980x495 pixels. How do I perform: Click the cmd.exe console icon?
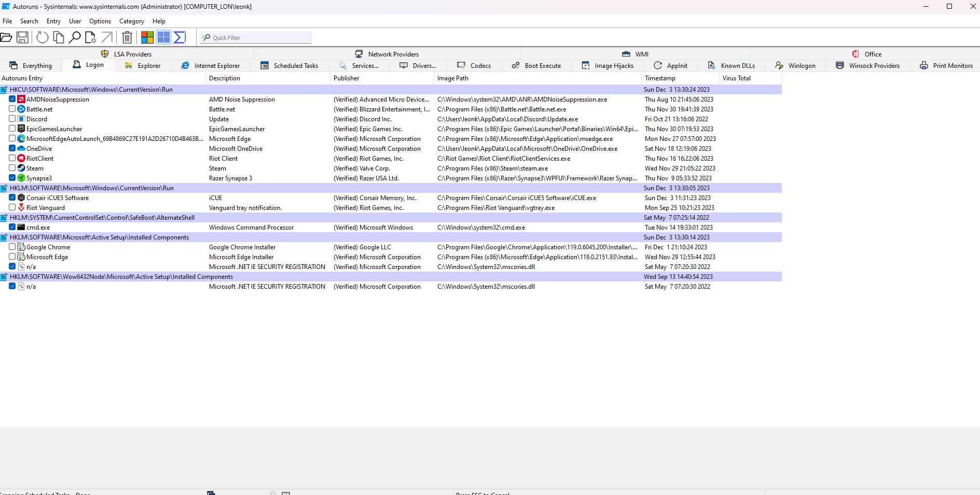coord(21,228)
